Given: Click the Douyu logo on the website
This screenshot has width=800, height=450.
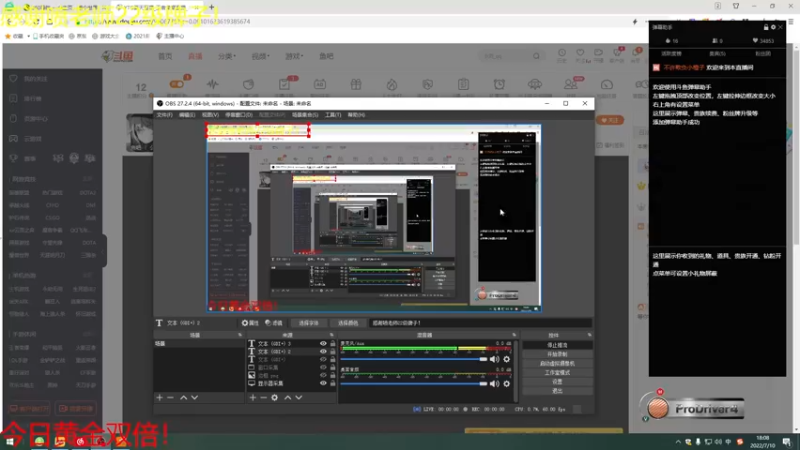Looking at the screenshot, I should [x=118, y=56].
